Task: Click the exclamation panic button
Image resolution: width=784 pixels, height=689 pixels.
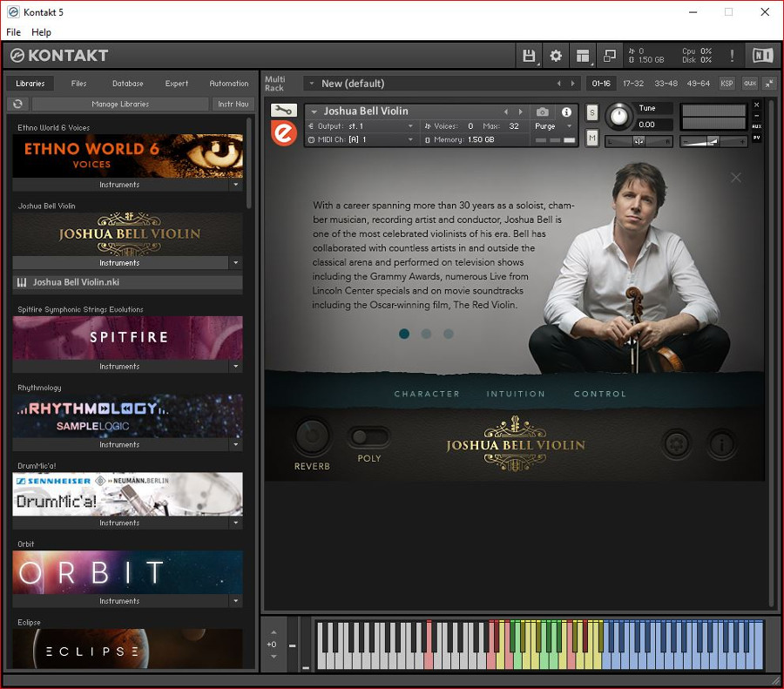Action: 732,56
